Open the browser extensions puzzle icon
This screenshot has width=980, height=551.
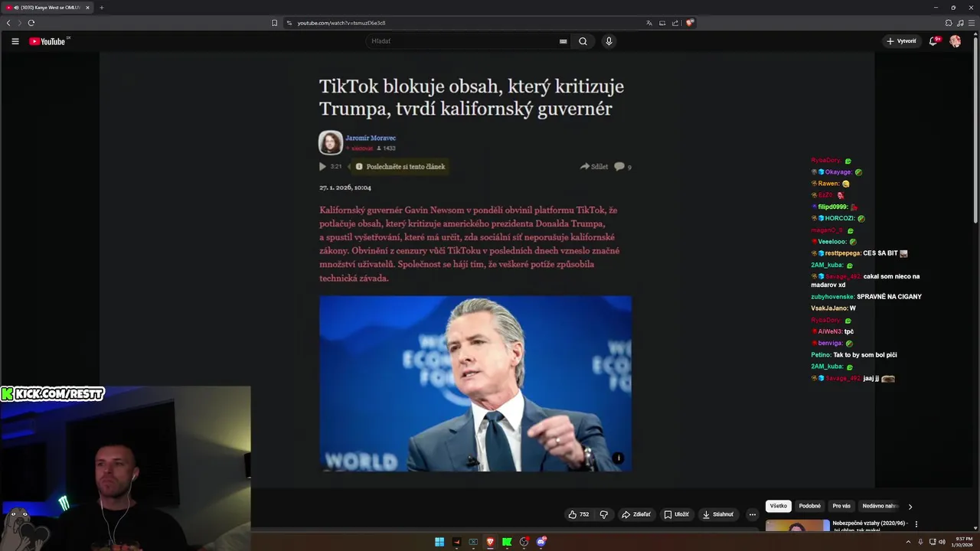click(949, 23)
